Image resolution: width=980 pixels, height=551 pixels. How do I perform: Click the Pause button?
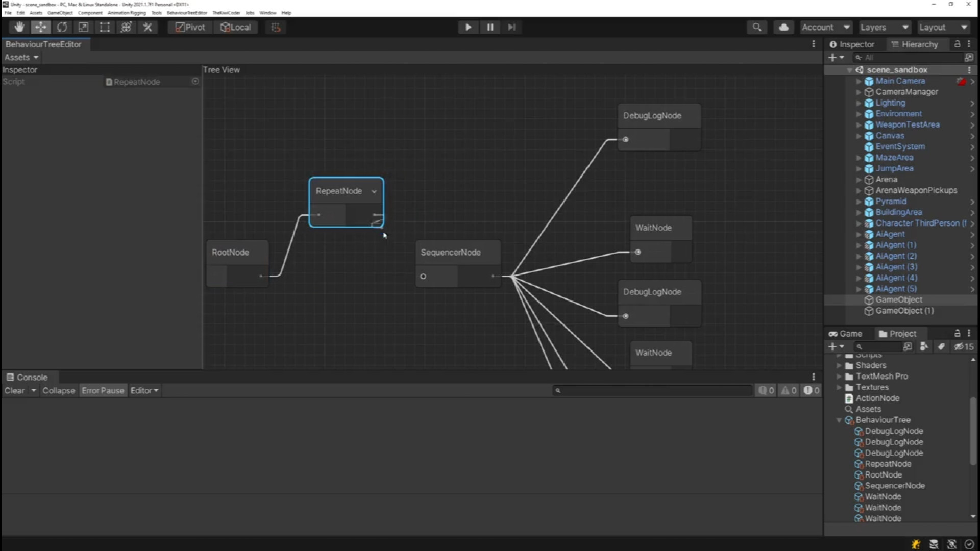click(490, 27)
